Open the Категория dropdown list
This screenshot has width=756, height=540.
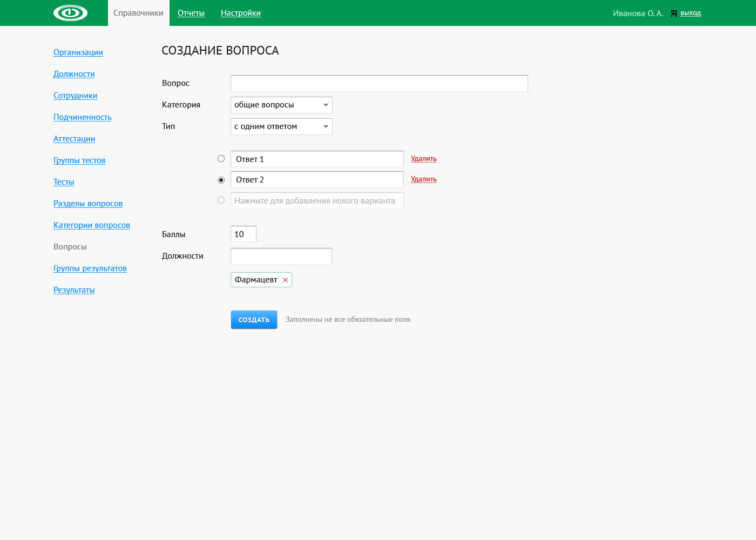click(x=281, y=105)
